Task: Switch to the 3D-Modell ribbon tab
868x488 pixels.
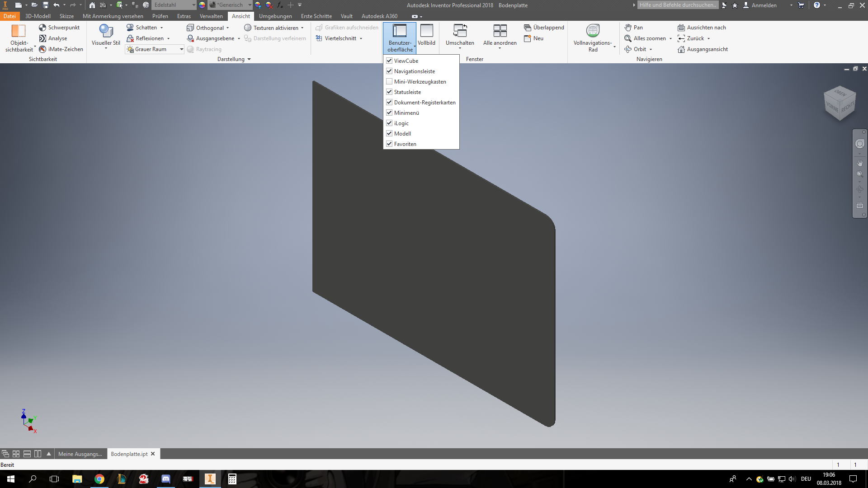Action: (x=38, y=16)
